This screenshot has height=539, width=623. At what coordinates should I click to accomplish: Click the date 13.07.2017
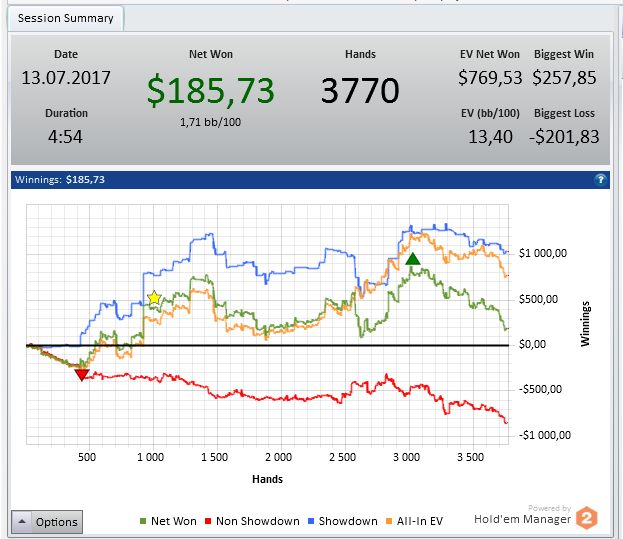tap(66, 78)
